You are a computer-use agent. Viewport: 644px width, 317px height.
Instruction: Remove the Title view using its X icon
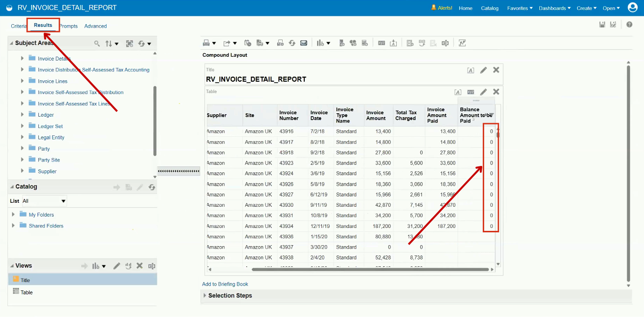tap(496, 69)
